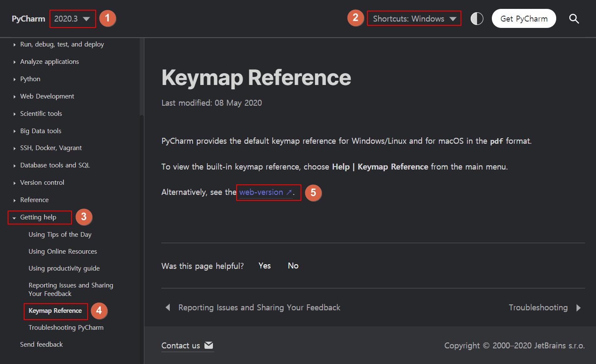This screenshot has height=364, width=596.
Task: Click the Keymap Reference page heading
Action: (256, 78)
